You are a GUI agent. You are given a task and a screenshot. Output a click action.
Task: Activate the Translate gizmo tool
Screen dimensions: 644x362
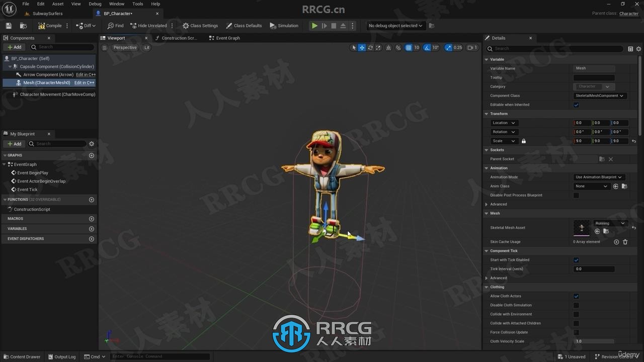pos(362,48)
